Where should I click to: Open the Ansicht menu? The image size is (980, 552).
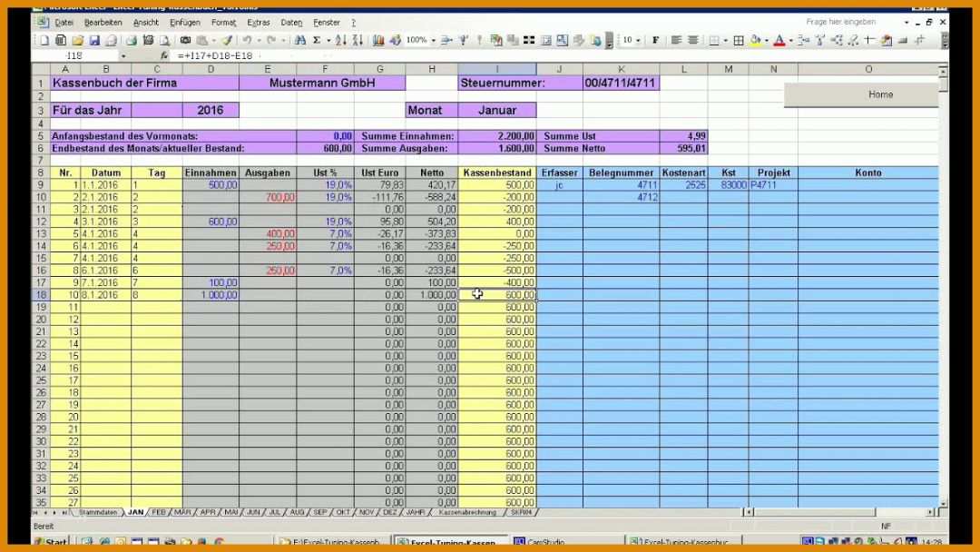pyautogui.click(x=145, y=23)
